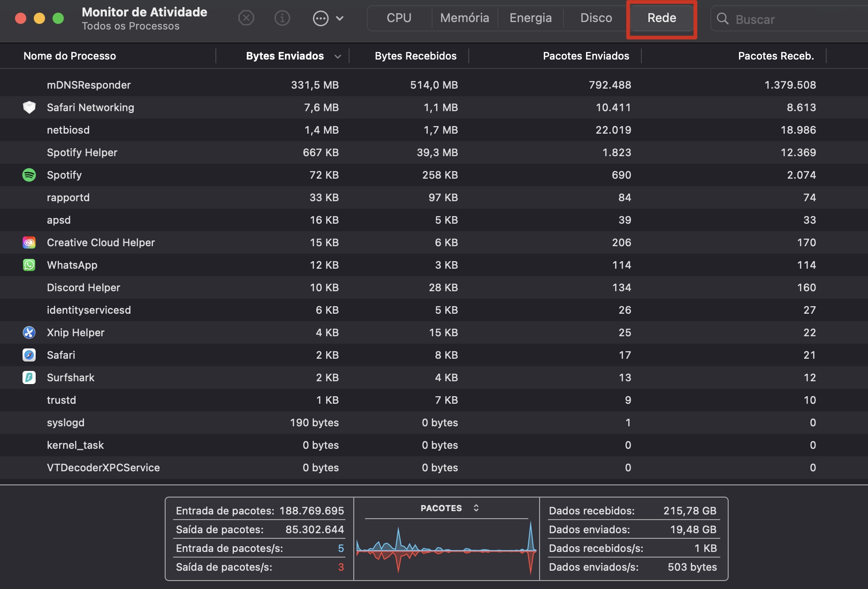Click the Spotify app icon in process list
This screenshot has height=589, width=868.
[x=29, y=175]
